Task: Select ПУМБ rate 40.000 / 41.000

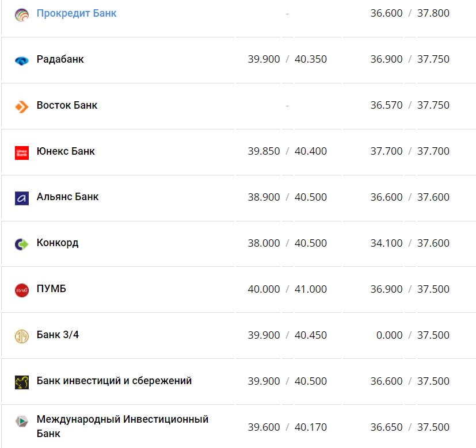Action: pyautogui.click(x=287, y=289)
